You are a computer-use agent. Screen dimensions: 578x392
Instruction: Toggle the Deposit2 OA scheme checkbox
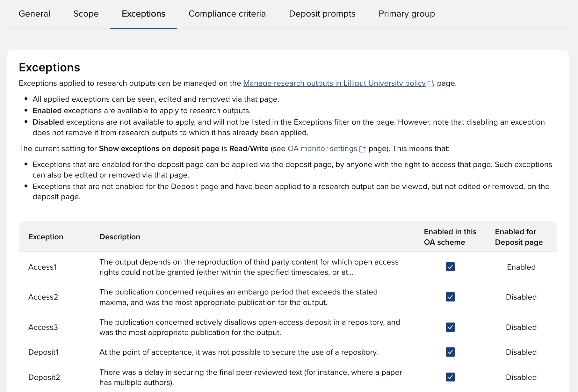click(450, 377)
